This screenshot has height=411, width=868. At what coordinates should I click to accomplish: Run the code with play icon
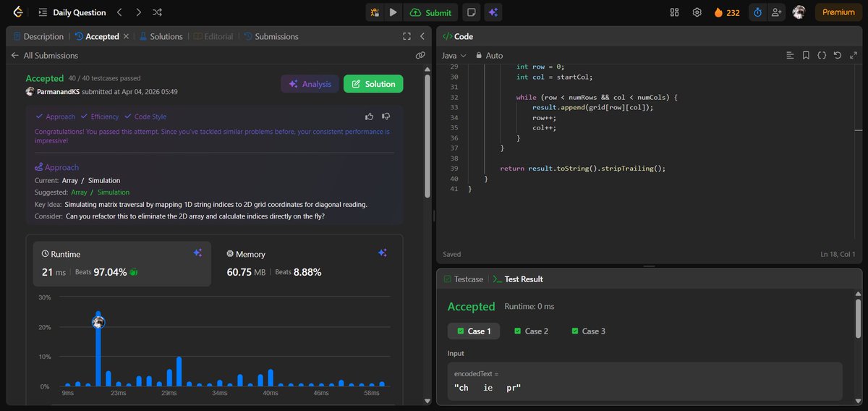[x=393, y=12]
